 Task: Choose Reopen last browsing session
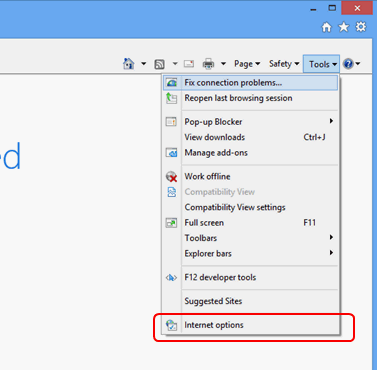[250, 98]
